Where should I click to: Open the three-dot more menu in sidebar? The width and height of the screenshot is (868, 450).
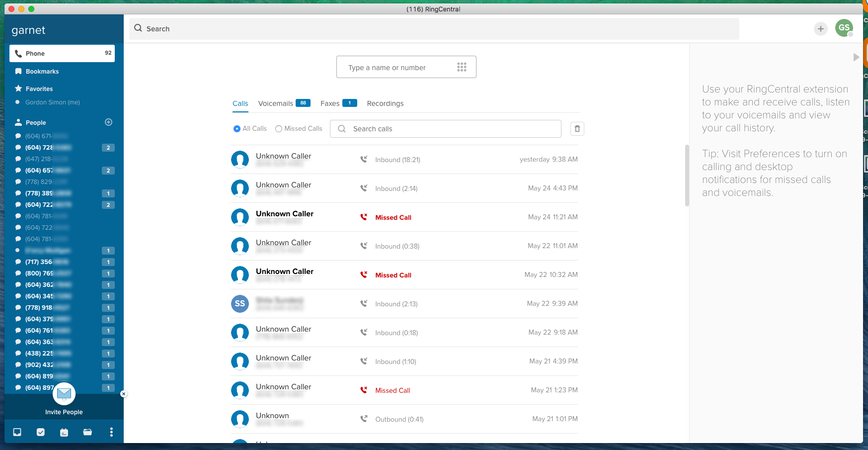pyautogui.click(x=111, y=432)
